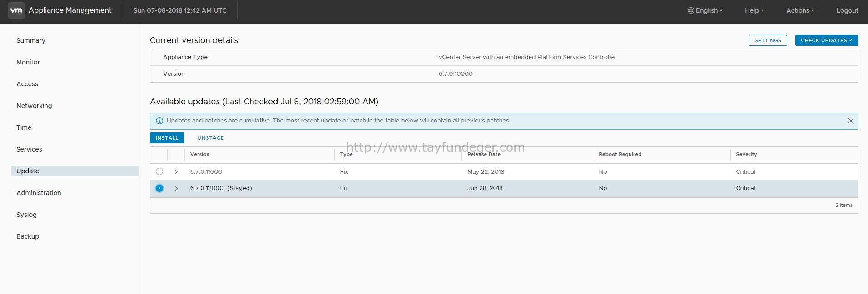
Task: Click the Current version details heading
Action: (194, 40)
